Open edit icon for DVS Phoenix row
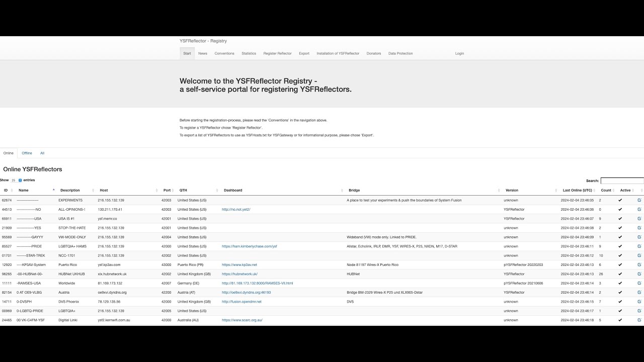Image resolution: width=644 pixels, height=362 pixels. click(639, 302)
